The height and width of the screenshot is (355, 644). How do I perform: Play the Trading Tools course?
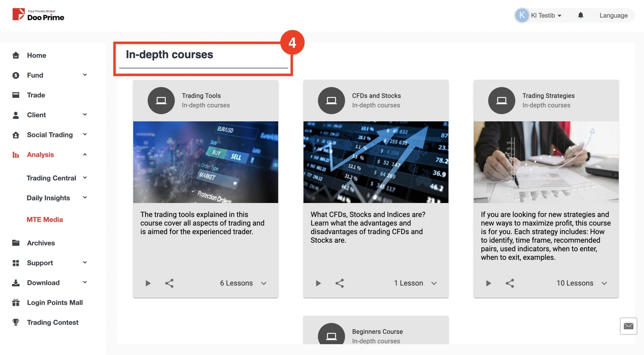(148, 283)
